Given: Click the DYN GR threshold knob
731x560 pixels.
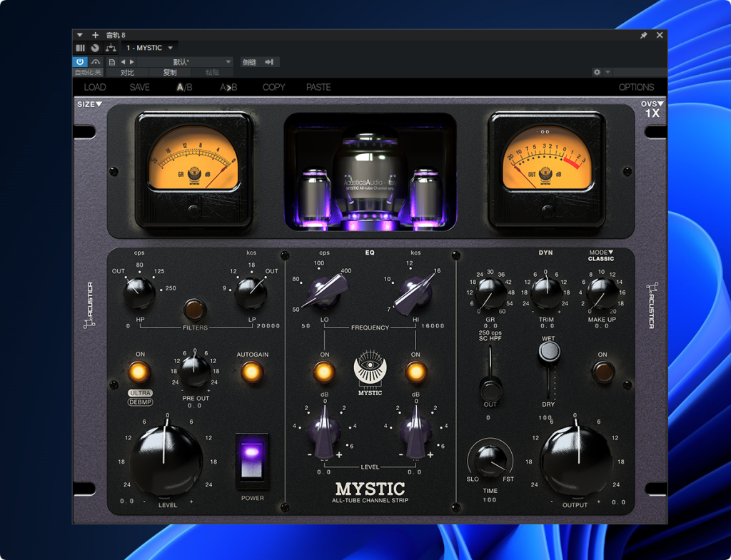Looking at the screenshot, I should pos(490,293).
